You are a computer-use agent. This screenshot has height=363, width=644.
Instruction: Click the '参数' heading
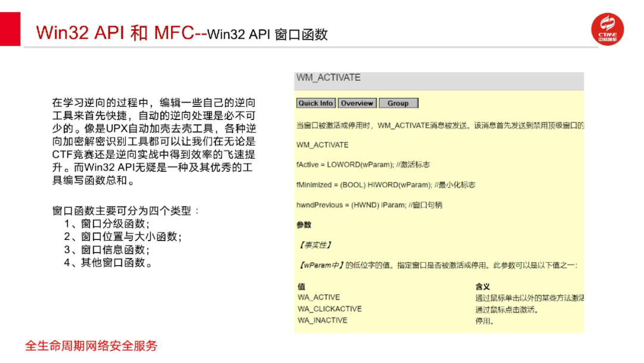pos(304,225)
